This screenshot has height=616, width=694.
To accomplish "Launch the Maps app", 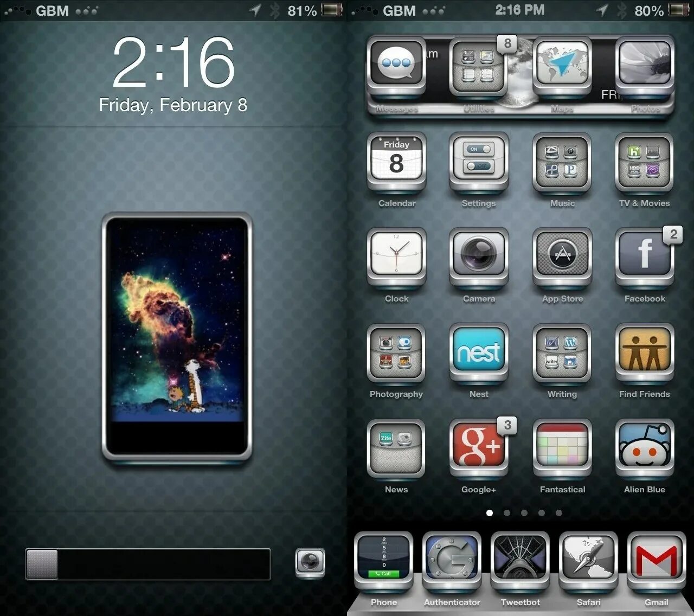I will tap(562, 66).
